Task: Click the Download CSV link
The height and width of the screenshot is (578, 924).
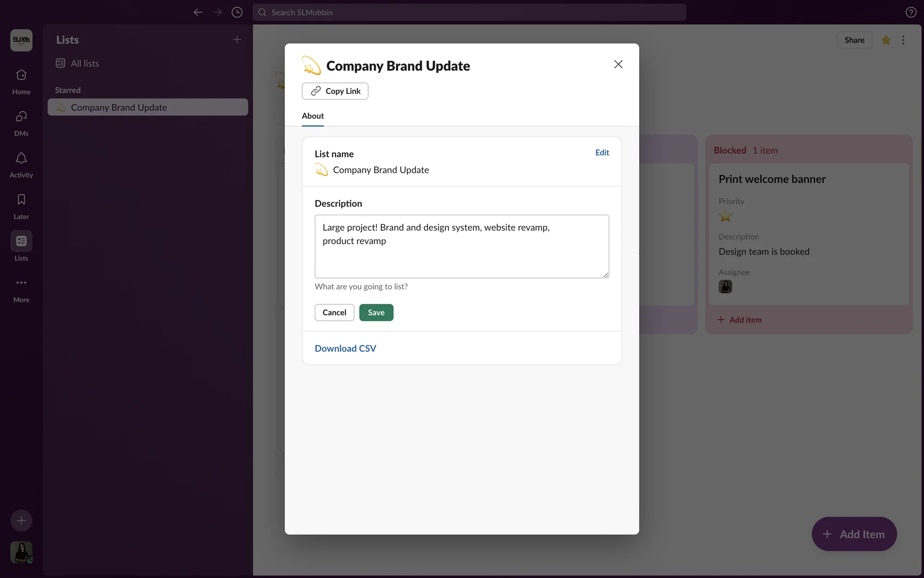Action: [x=345, y=348]
